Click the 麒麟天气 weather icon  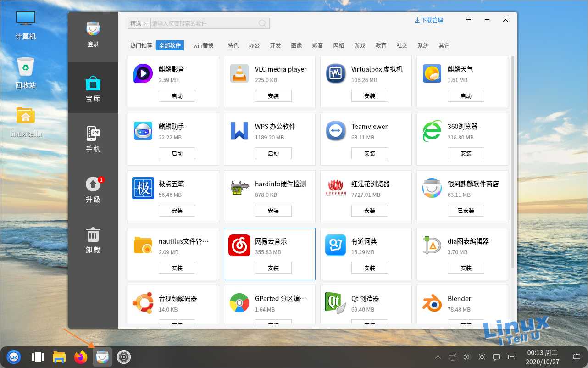pyautogui.click(x=432, y=74)
